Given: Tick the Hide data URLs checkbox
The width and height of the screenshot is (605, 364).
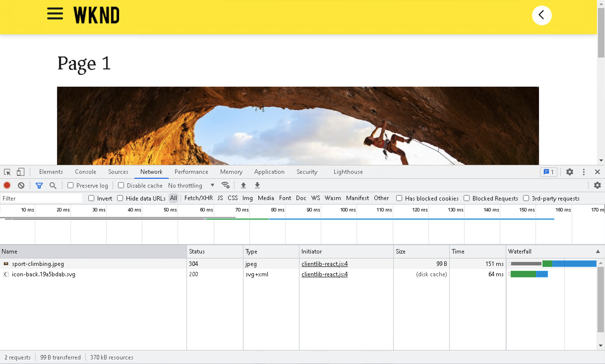Looking at the screenshot, I should click(x=120, y=198).
